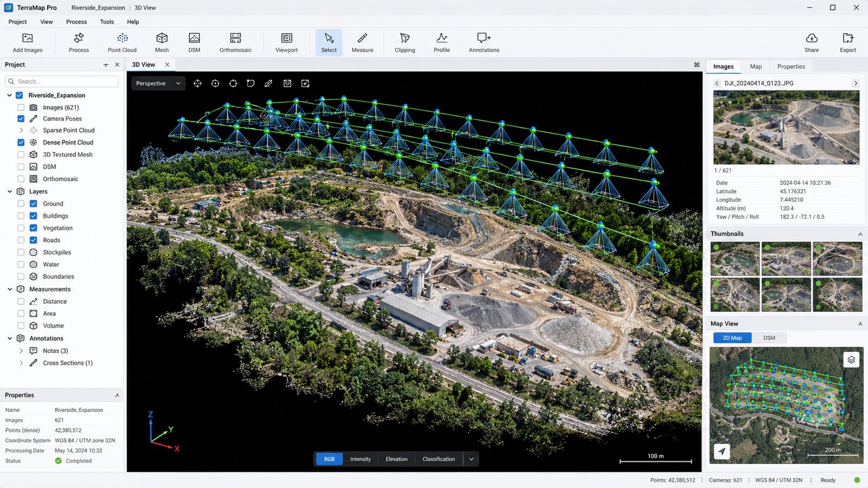Click the navigation arrow button on the map
Screen dimensions: 868x488
(722, 451)
